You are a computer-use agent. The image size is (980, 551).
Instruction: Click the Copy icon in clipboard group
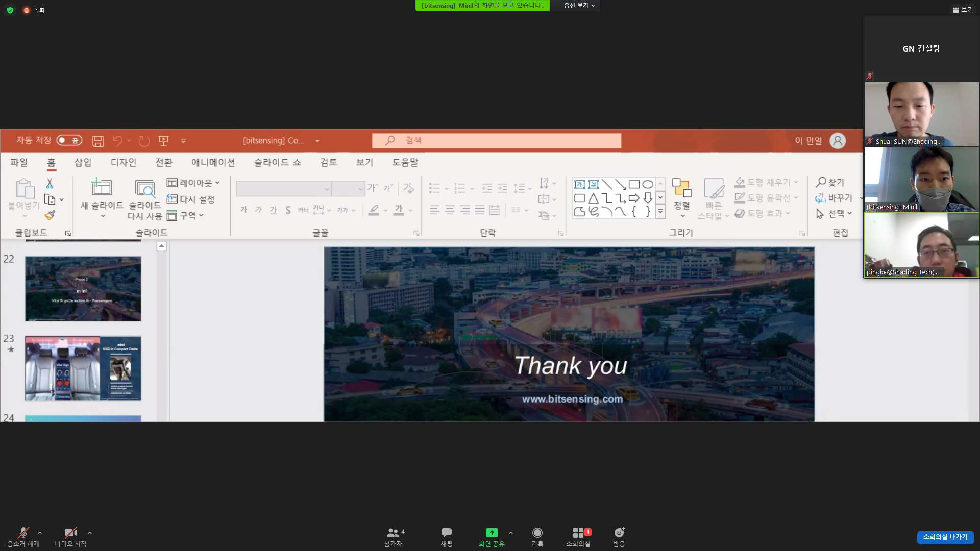click(50, 199)
